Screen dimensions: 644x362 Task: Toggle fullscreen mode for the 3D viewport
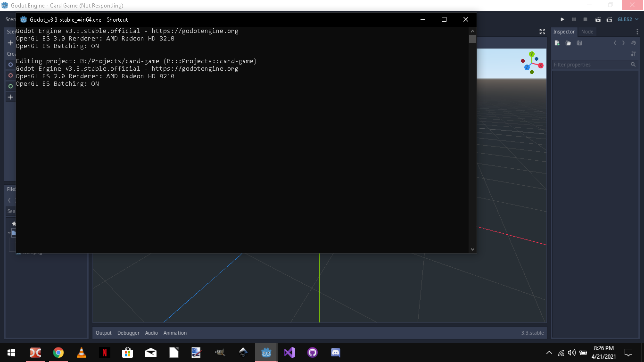pos(542,32)
